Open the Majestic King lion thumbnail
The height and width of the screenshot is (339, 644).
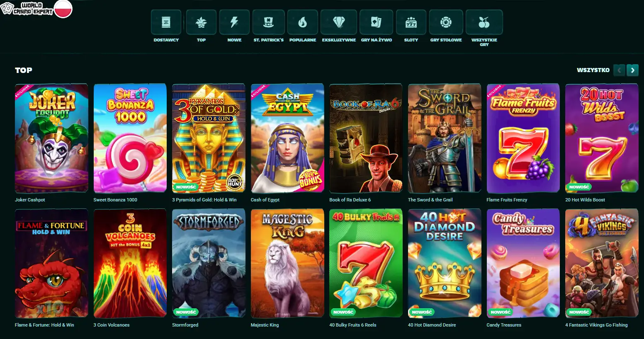pos(287,264)
